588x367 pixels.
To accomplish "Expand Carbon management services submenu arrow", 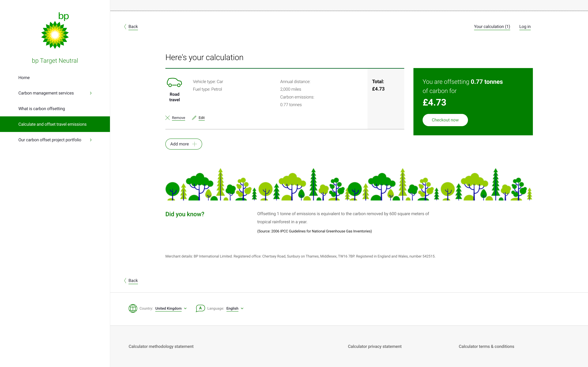I will click(91, 93).
